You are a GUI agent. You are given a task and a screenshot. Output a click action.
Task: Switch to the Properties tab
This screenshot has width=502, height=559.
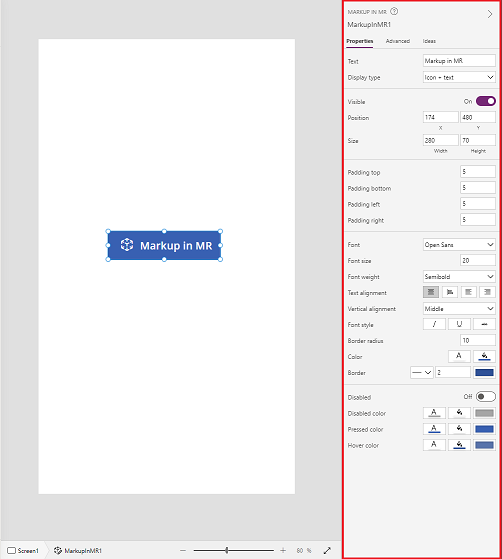359,41
